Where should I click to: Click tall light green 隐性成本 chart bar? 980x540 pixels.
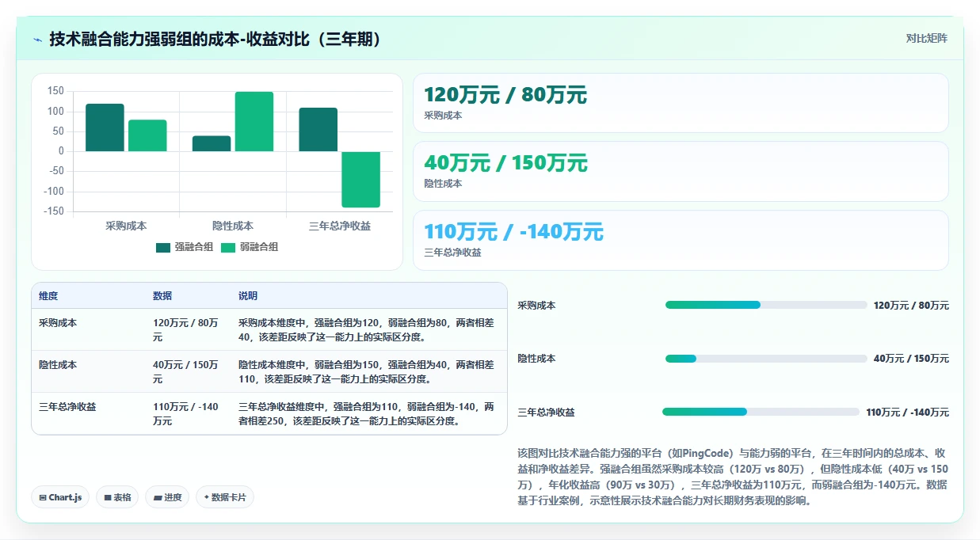(254, 121)
